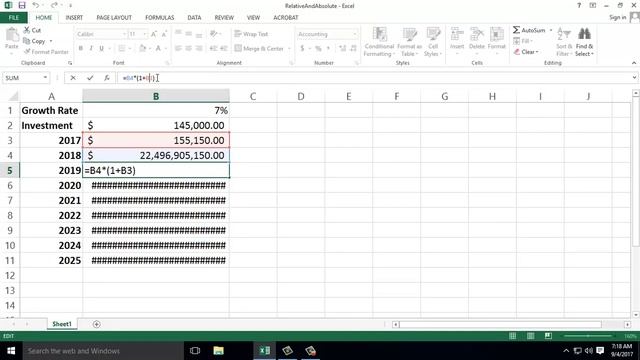
Task: Open Accounting number format dropdown
Action: pos(355,34)
